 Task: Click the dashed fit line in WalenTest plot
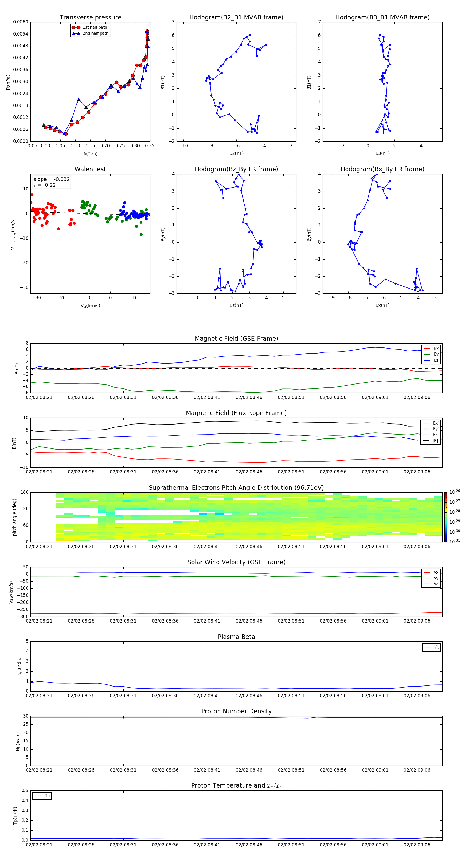[x=90, y=213]
